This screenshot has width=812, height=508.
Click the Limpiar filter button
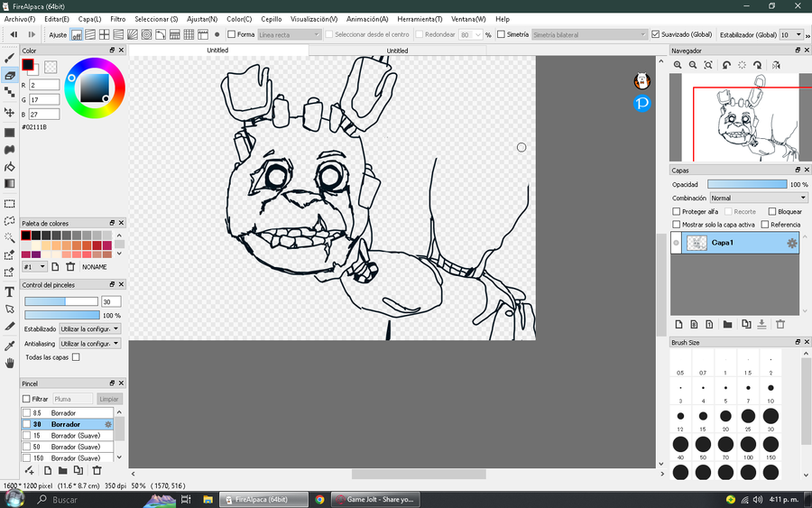(x=109, y=399)
